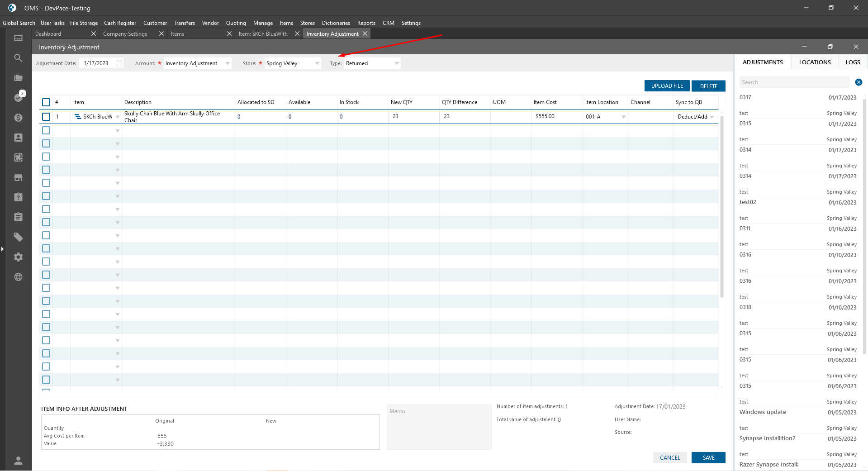The image size is (868, 471).
Task: Open user tasks checkmark icon with badge
Action: [x=18, y=97]
